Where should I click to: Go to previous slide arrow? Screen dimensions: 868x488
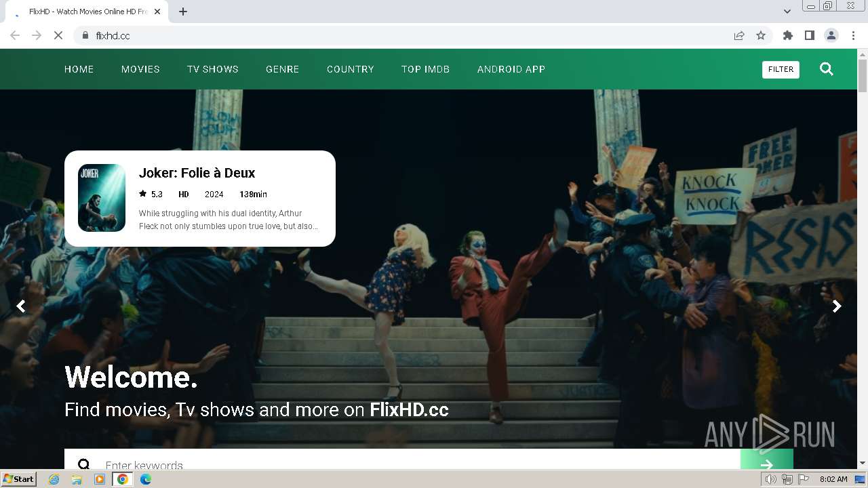tap(21, 306)
